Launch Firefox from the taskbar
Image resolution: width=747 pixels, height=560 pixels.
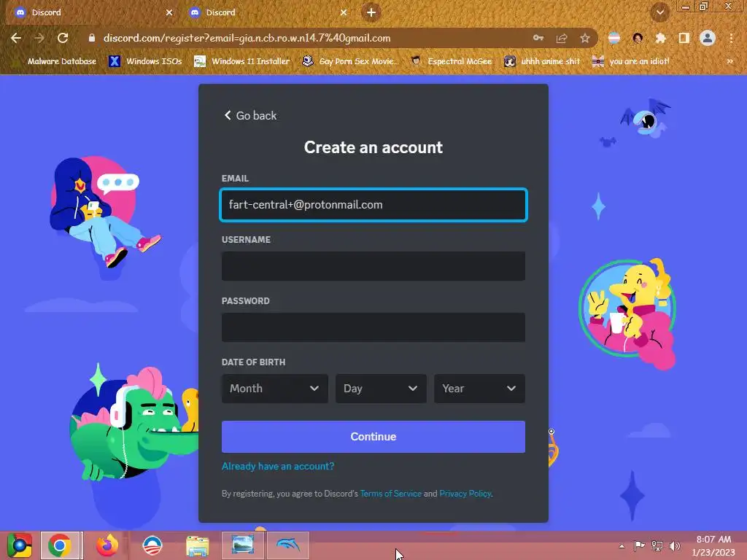107,545
